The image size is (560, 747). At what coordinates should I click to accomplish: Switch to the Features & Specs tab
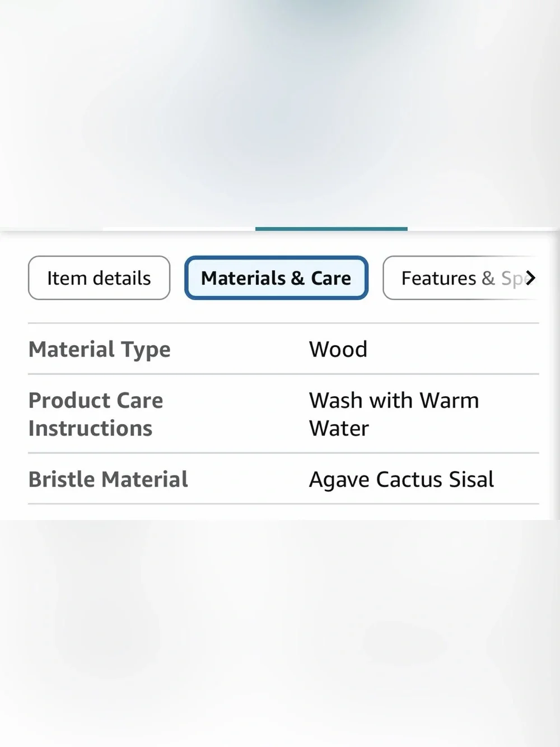460,278
